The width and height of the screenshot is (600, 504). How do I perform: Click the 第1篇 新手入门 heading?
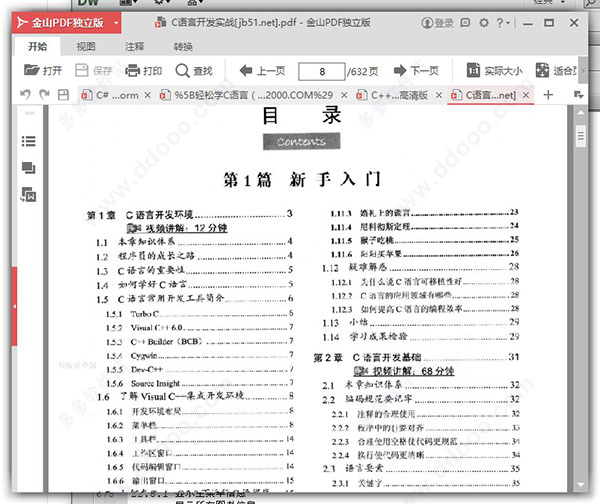(x=302, y=179)
